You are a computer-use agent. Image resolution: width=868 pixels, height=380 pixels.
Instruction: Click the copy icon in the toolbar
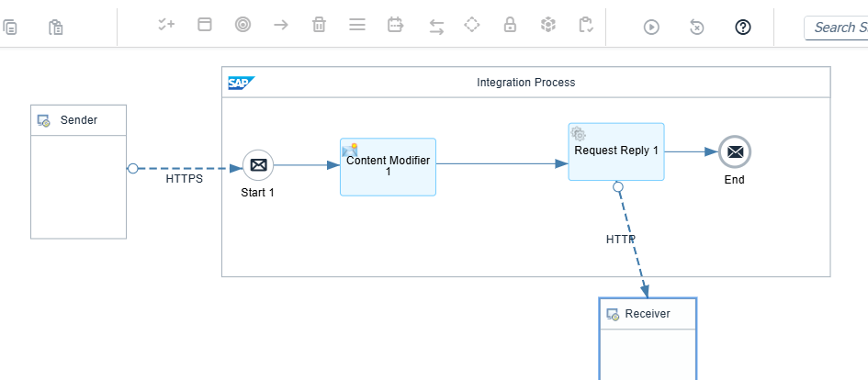10,27
